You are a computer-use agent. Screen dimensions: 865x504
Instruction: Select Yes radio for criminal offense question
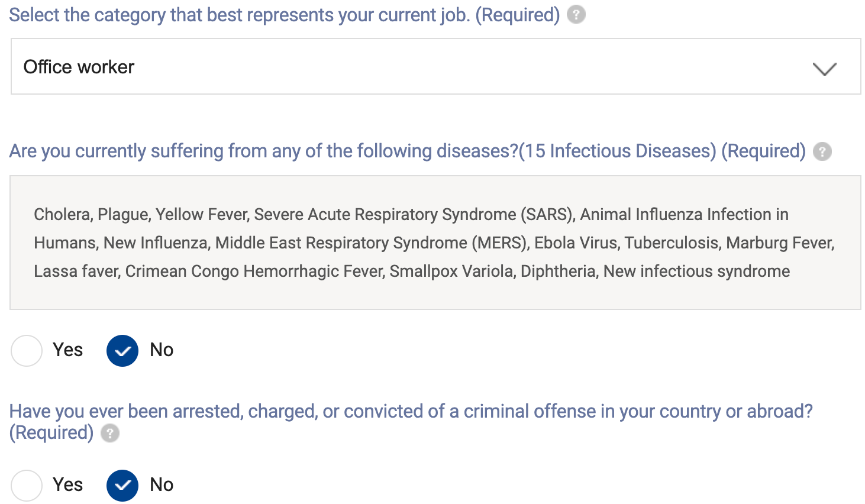point(27,486)
